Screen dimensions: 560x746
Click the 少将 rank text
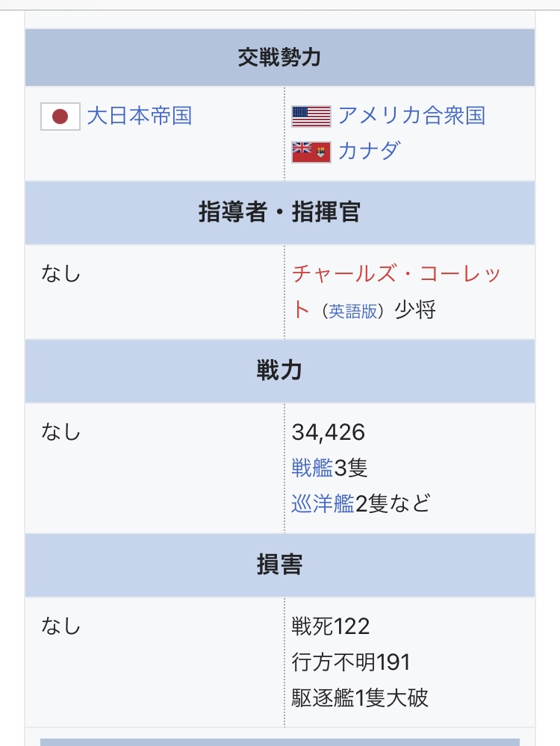415,310
